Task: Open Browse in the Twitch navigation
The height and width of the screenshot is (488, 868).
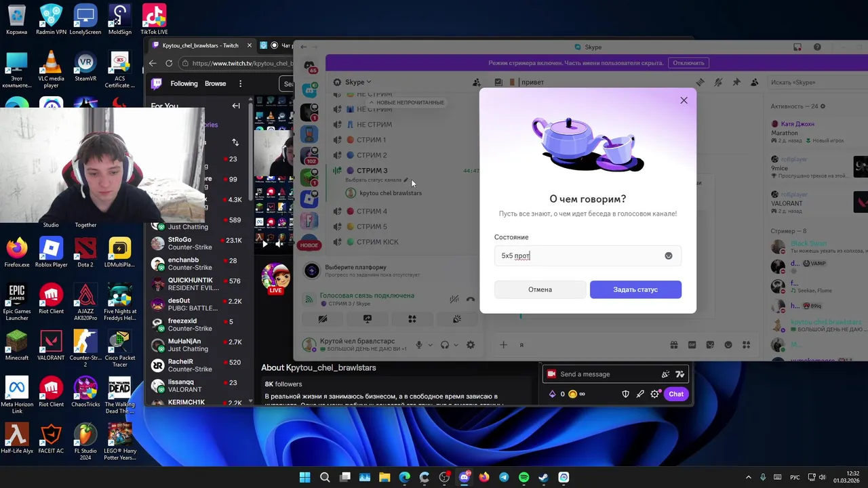Action: tap(215, 83)
